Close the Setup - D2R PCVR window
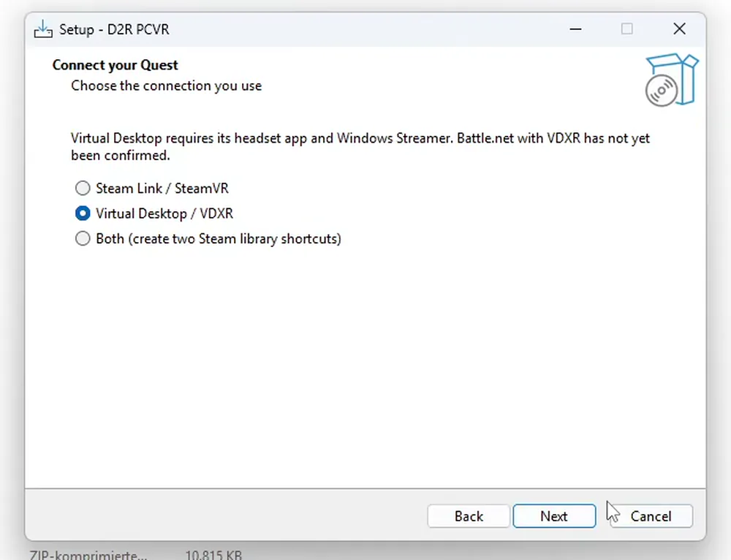 pyautogui.click(x=679, y=29)
